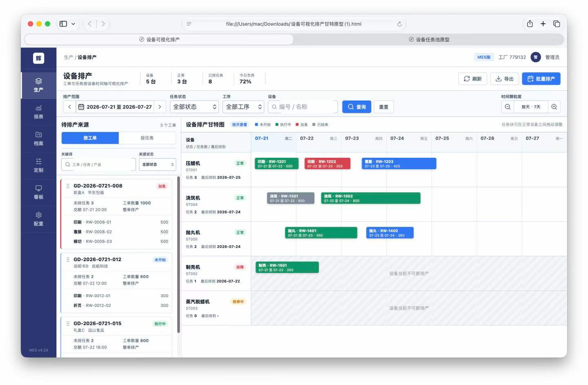Select the 浇筑 RW-1302 task bar

click(x=371, y=198)
